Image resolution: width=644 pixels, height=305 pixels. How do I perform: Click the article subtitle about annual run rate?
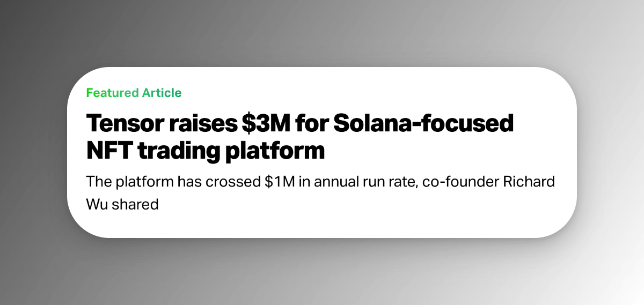(320, 181)
